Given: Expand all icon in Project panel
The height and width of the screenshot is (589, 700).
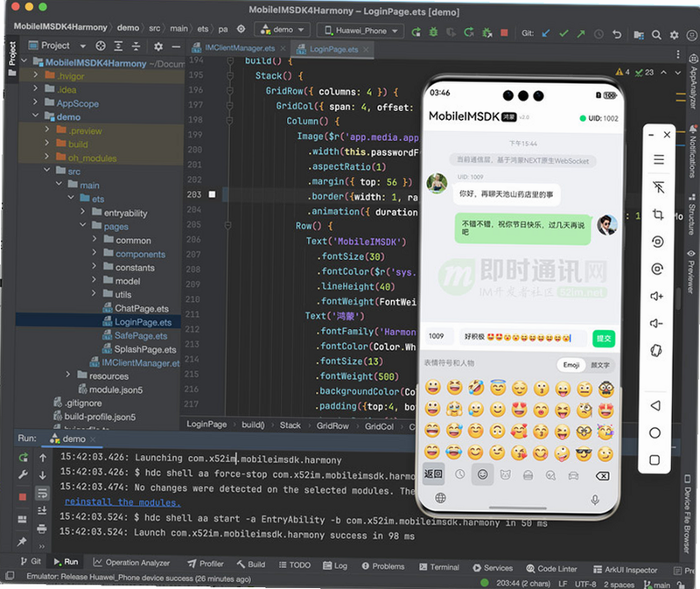Looking at the screenshot, I should click(x=118, y=46).
